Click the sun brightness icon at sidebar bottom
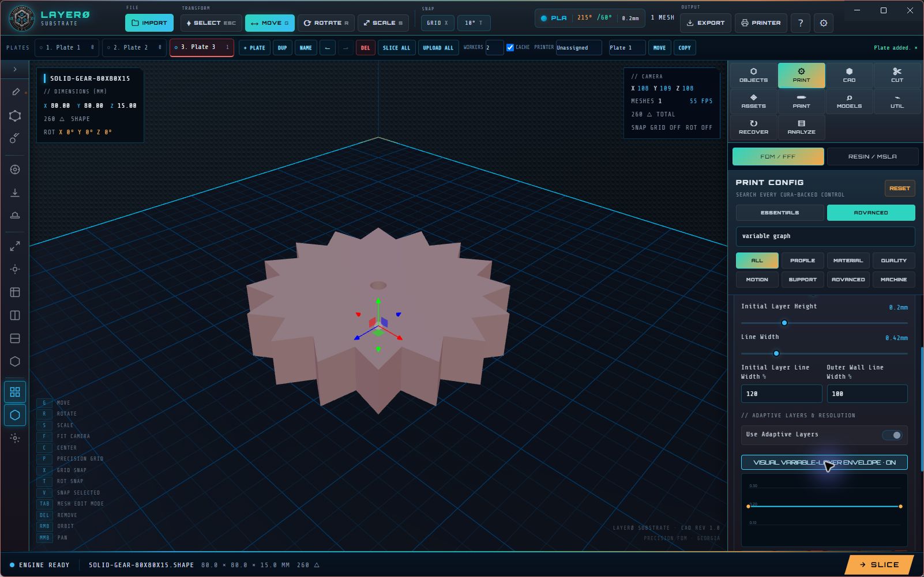Screen dimensions: 924x577 [15, 438]
